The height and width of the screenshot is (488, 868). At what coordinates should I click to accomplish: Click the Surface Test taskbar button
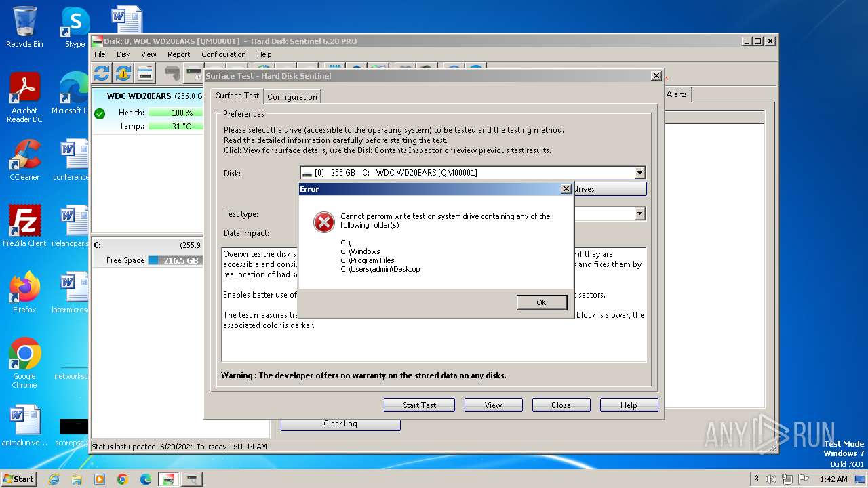coord(192,479)
